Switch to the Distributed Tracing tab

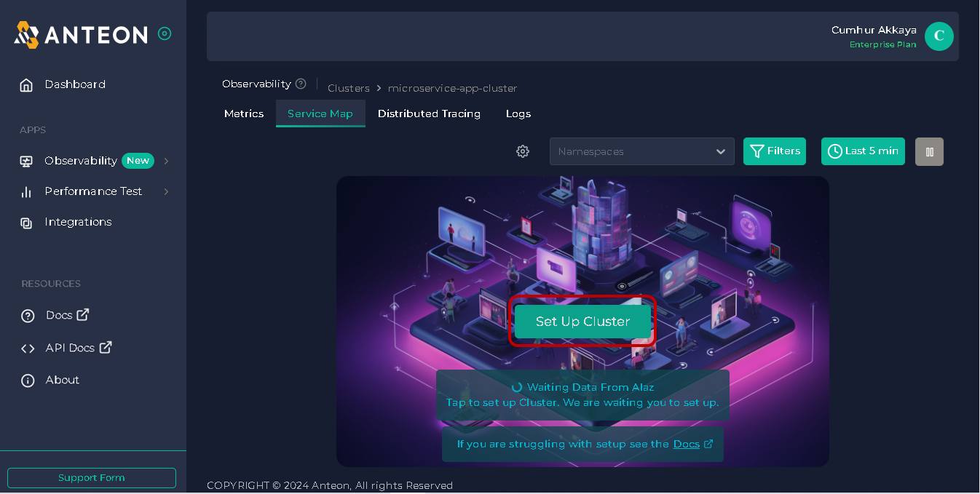point(429,113)
